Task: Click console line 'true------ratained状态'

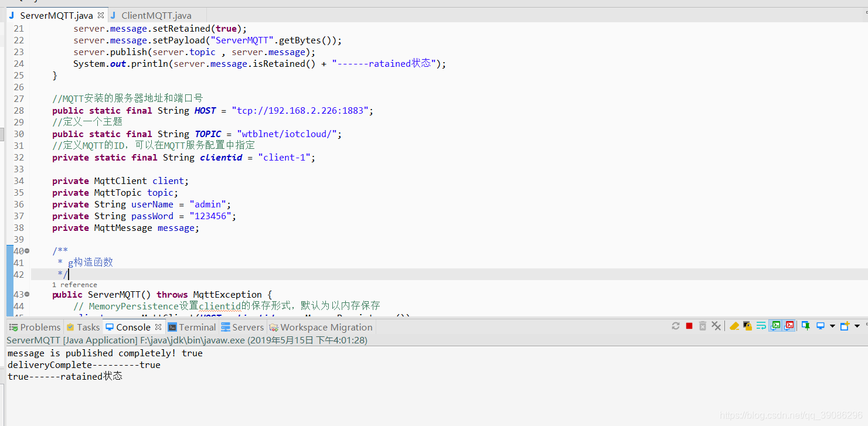Action: [65, 377]
